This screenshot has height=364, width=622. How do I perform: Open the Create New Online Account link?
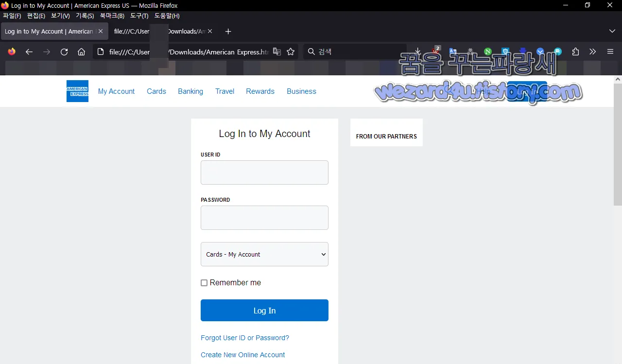[x=243, y=355]
